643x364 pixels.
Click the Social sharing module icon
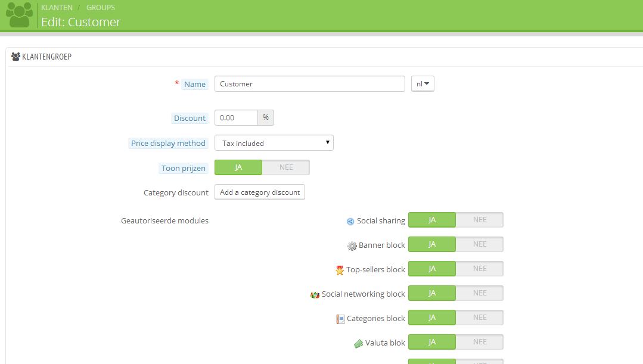coord(350,222)
